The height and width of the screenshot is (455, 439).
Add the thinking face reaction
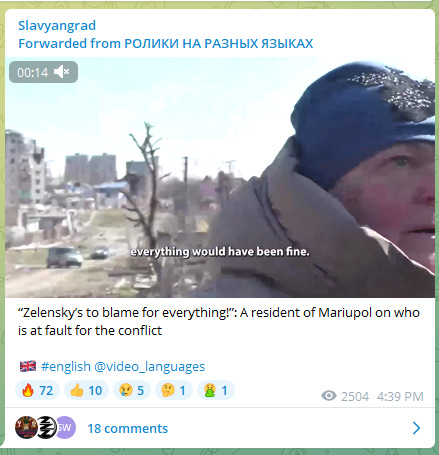pyautogui.click(x=174, y=390)
